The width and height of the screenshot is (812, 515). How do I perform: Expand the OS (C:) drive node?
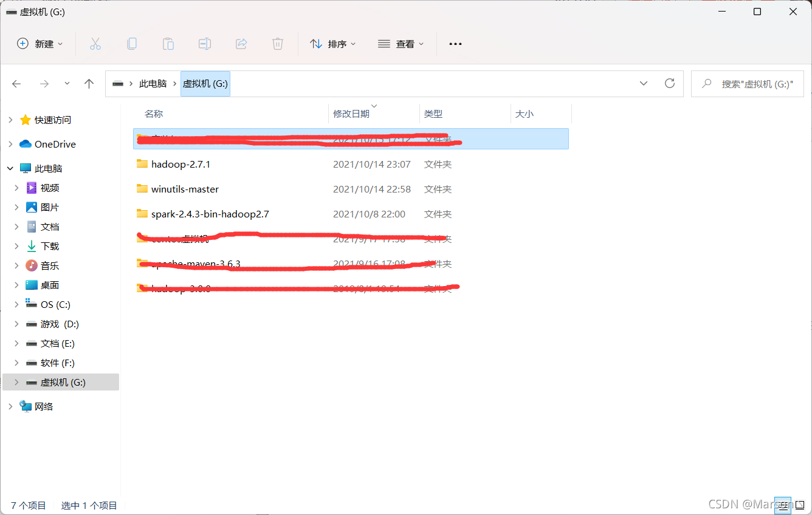[x=17, y=304]
